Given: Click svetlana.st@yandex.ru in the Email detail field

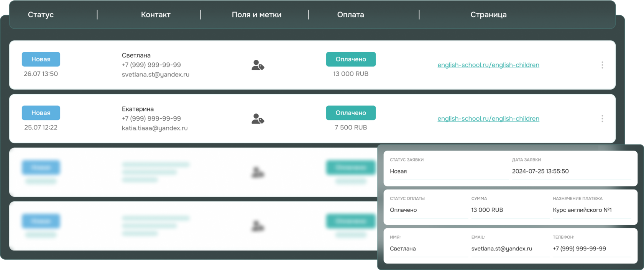Looking at the screenshot, I should pos(502,249).
